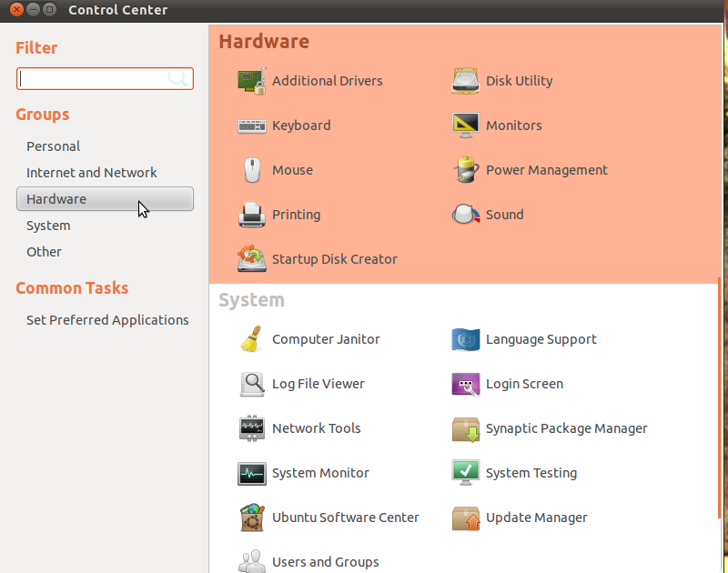This screenshot has width=728, height=573.
Task: Open the Additional Drivers circuit board icon
Action: coord(252,81)
